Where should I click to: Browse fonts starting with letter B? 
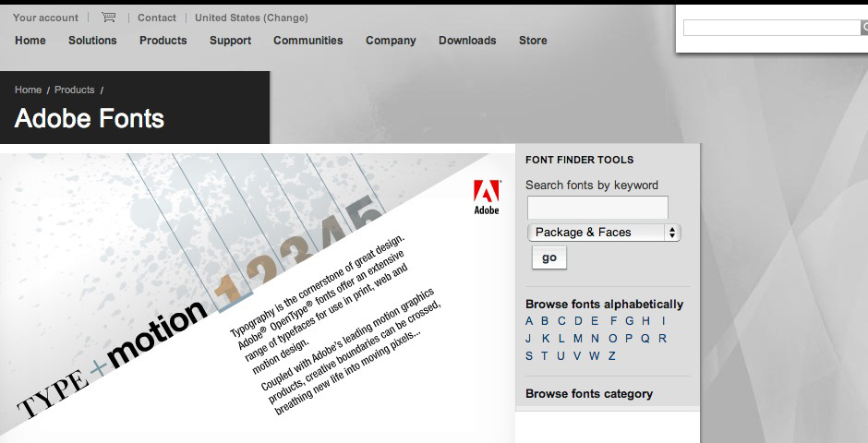545,321
